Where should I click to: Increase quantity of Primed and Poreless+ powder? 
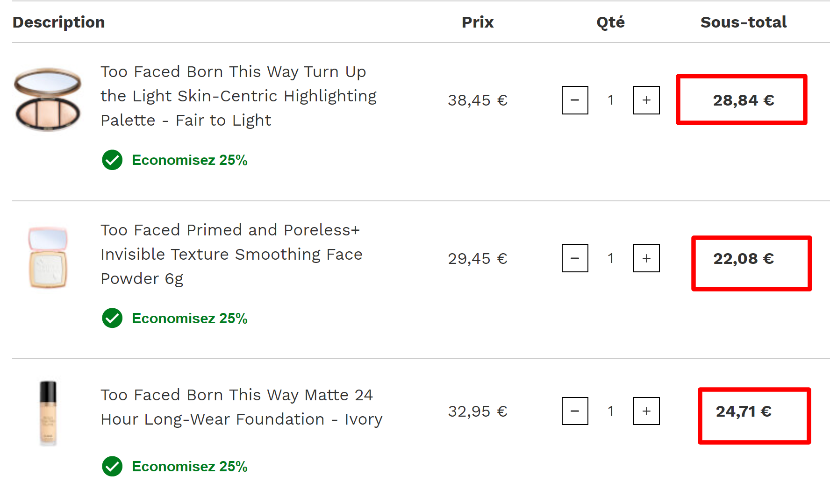point(646,258)
